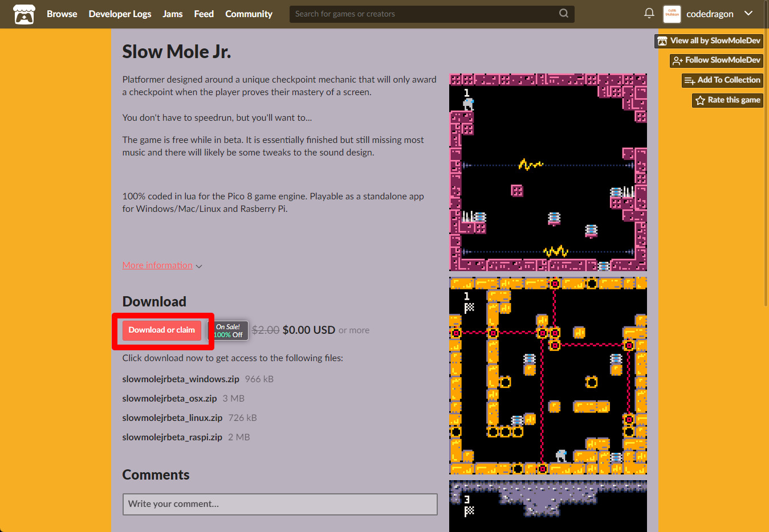Open the purple cave level screenshot

point(548,506)
